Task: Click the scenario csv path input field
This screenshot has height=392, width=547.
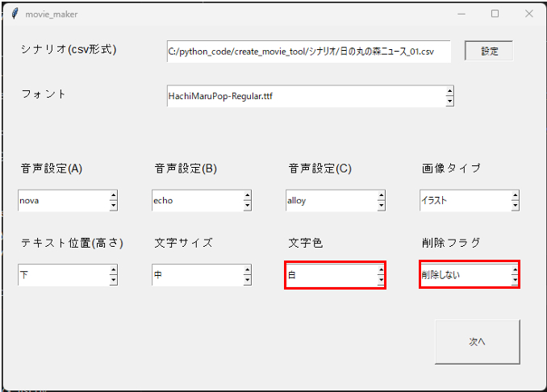Action: 309,52
